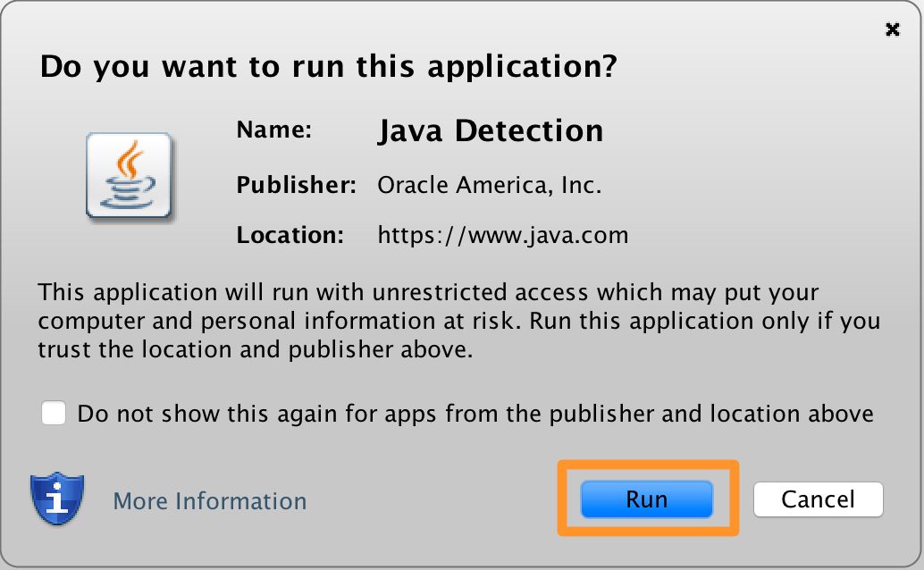This screenshot has width=924, height=570.
Task: Check the box to suppress future publisher warnings
Action: pos(53,413)
